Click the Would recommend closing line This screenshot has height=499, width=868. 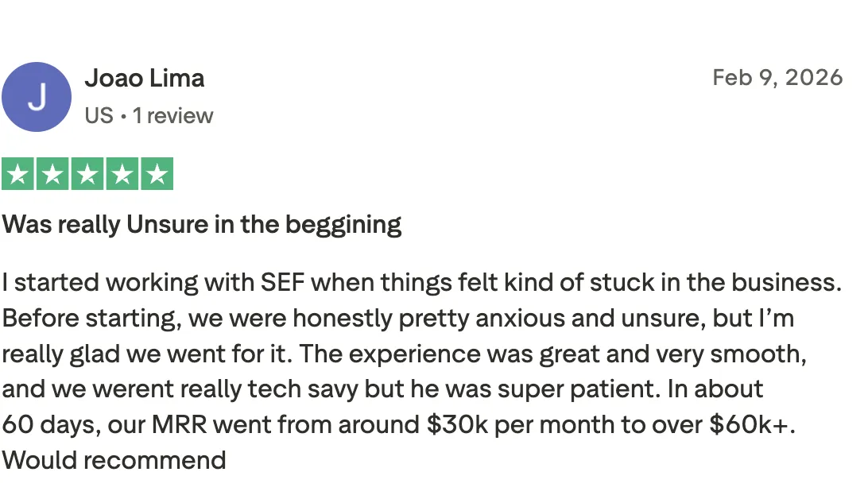click(x=114, y=460)
